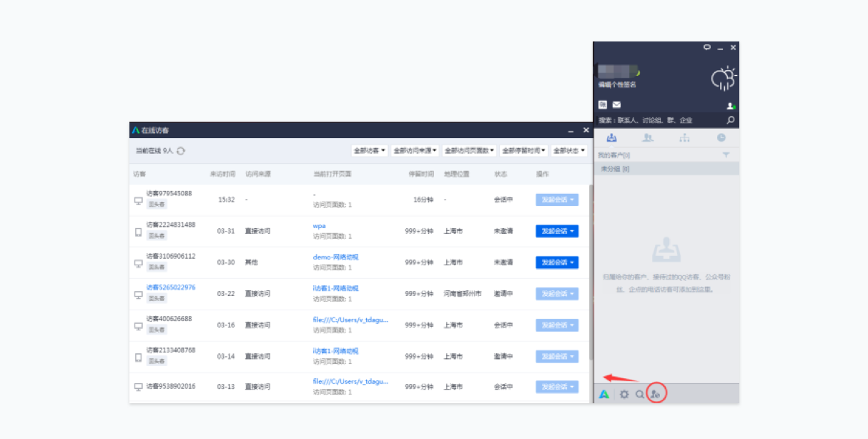868x439 pixels.
Task: Switch to the recent history clock tab
Action: [x=721, y=137]
